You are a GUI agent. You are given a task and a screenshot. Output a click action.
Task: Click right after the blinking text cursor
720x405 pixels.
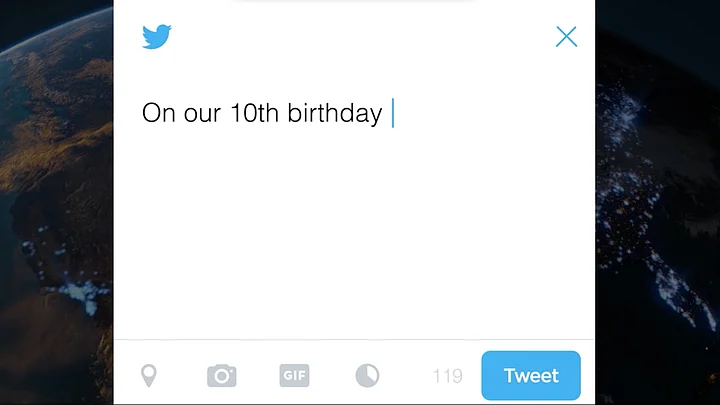pos(398,113)
